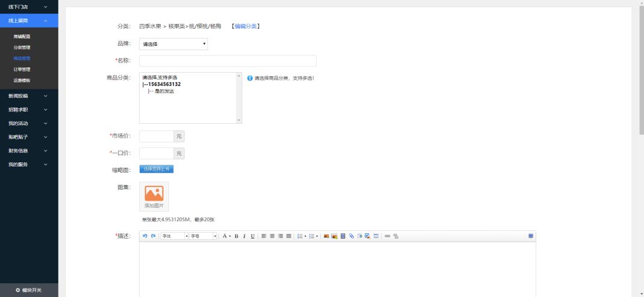Click the orange 添加图片 image icon

tap(154, 194)
